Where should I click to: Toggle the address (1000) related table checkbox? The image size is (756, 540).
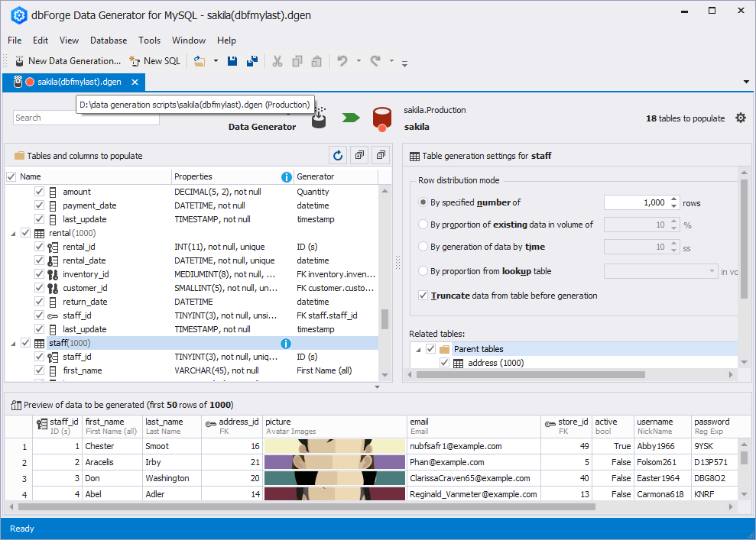445,364
